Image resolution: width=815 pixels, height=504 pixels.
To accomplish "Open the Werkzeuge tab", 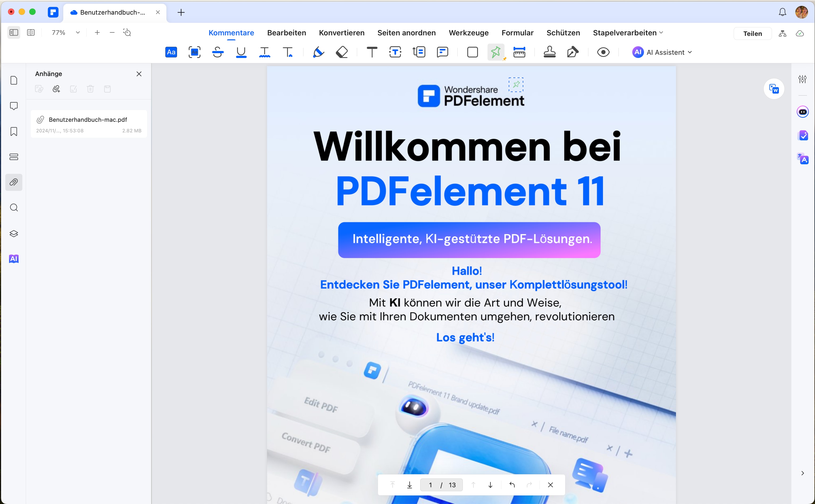I will pyautogui.click(x=468, y=33).
